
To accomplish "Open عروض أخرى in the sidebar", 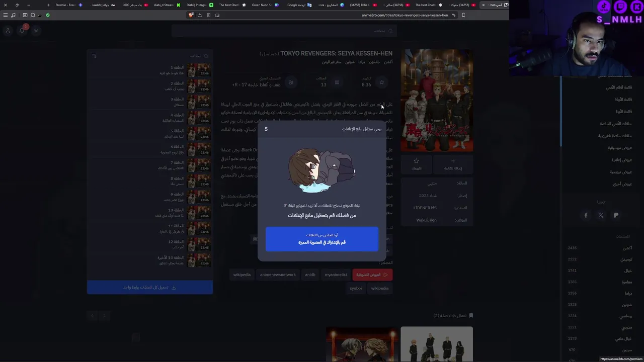I will (x=623, y=184).
